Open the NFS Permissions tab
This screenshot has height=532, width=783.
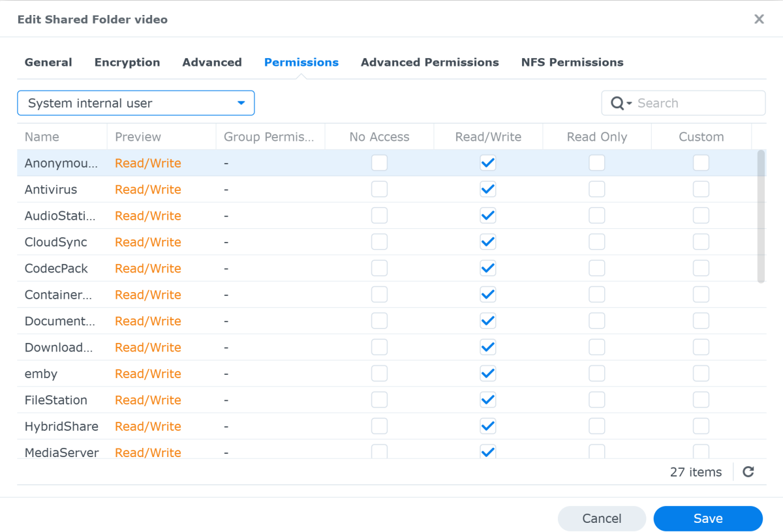click(572, 62)
